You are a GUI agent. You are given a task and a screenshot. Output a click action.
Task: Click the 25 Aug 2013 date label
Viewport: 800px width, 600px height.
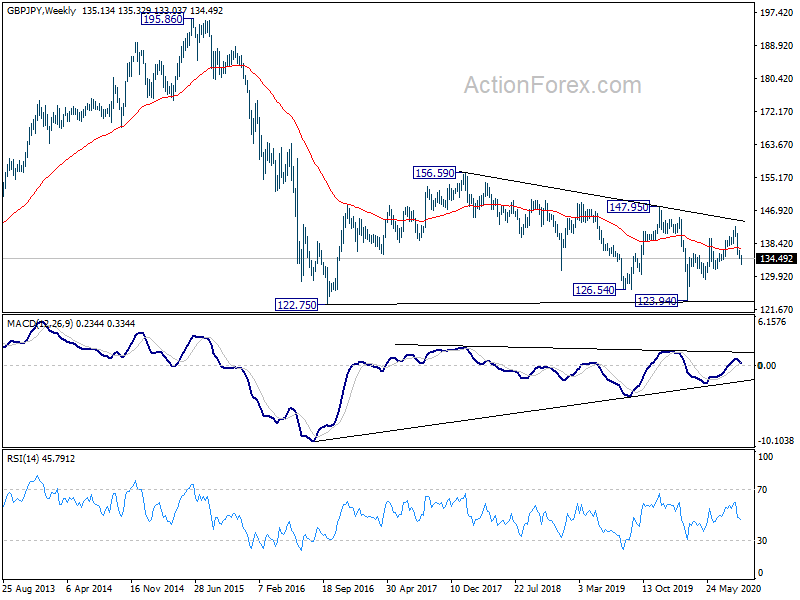pos(28,589)
